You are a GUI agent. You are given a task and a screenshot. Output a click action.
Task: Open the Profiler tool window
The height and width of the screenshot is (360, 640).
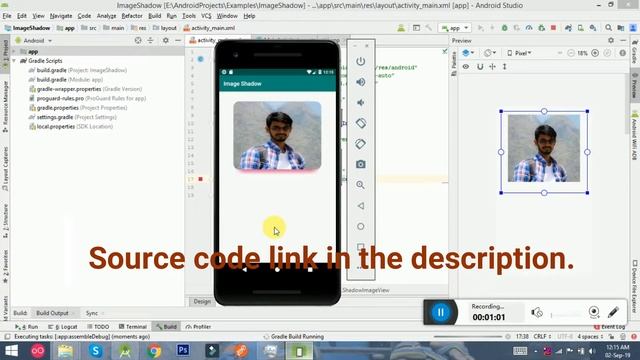pyautogui.click(x=198, y=327)
